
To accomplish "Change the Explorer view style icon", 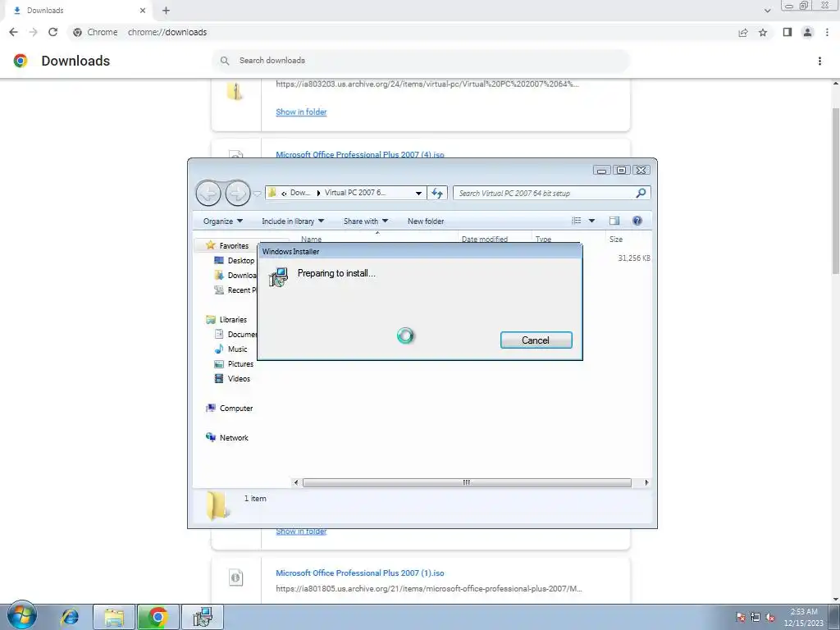I will [577, 221].
